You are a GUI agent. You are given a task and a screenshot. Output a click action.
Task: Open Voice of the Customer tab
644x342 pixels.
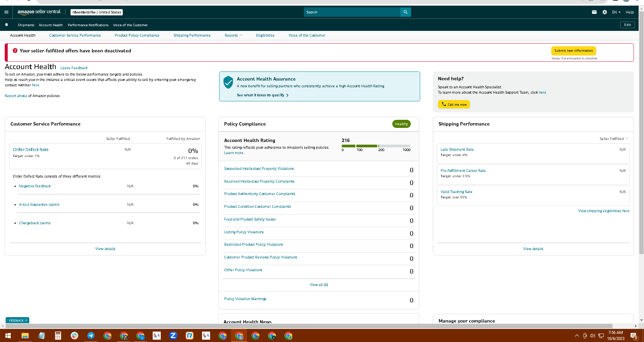(x=307, y=35)
